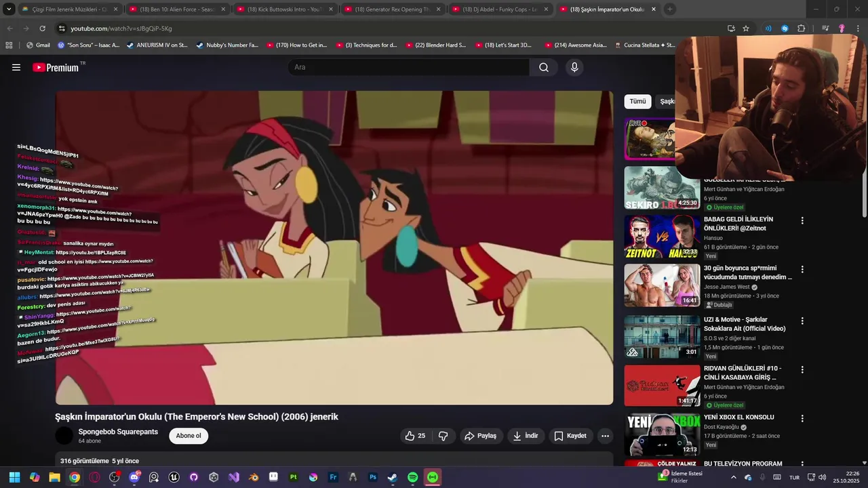The height and width of the screenshot is (488, 868).
Task: Switch to Dj Abdel - Funky Cops tab
Action: coord(499,9)
